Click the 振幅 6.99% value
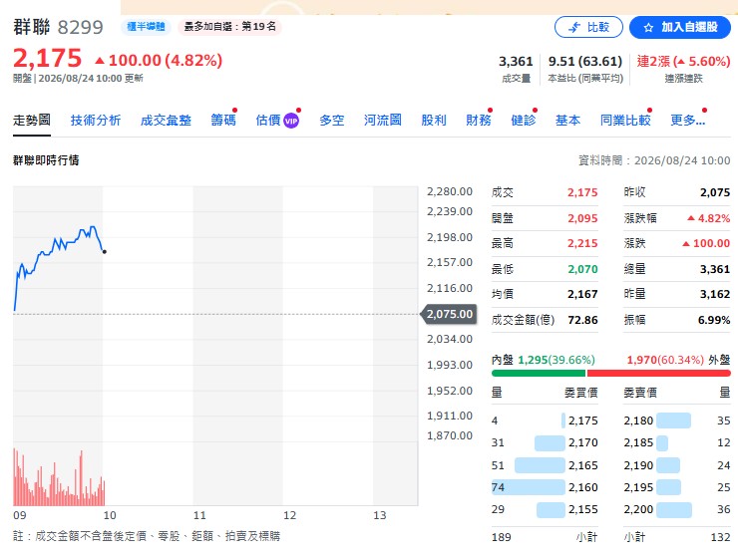This screenshot has width=738, height=560. tap(714, 320)
